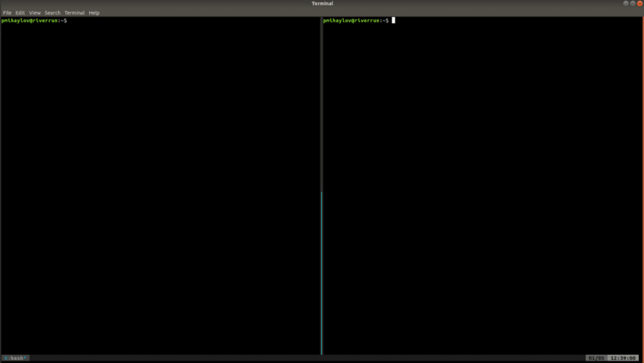
Task: Maximize the Terminal window
Action: click(632, 3)
